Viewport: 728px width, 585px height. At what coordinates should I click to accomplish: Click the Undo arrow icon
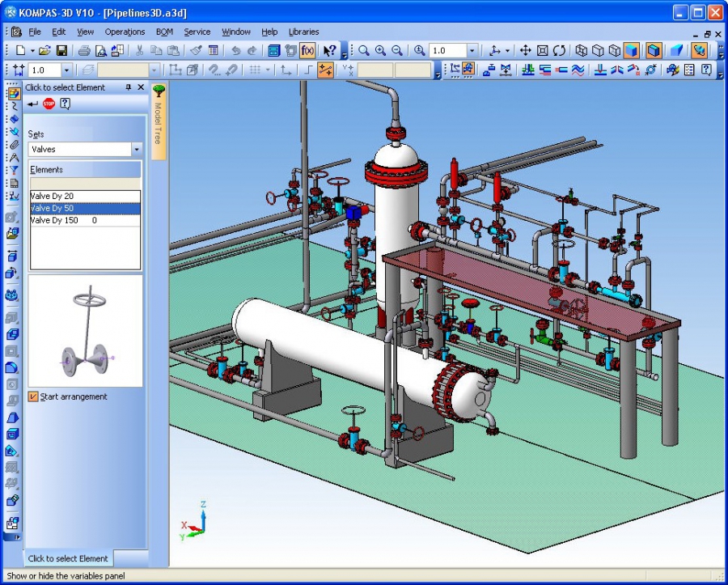(235, 50)
